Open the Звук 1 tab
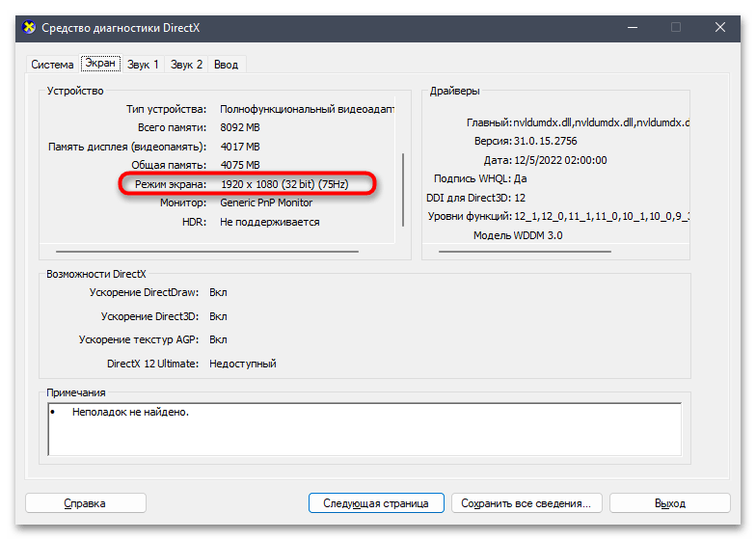 coord(143,64)
